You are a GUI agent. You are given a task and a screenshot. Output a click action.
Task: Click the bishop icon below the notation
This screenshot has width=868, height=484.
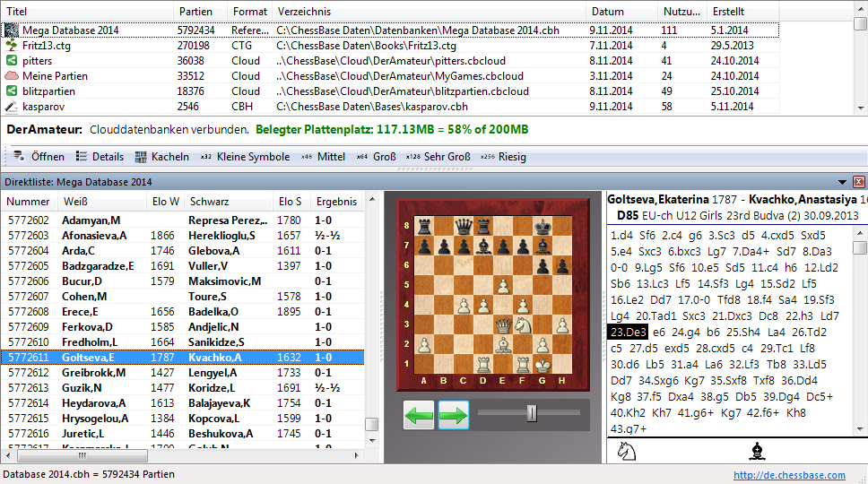(757, 451)
